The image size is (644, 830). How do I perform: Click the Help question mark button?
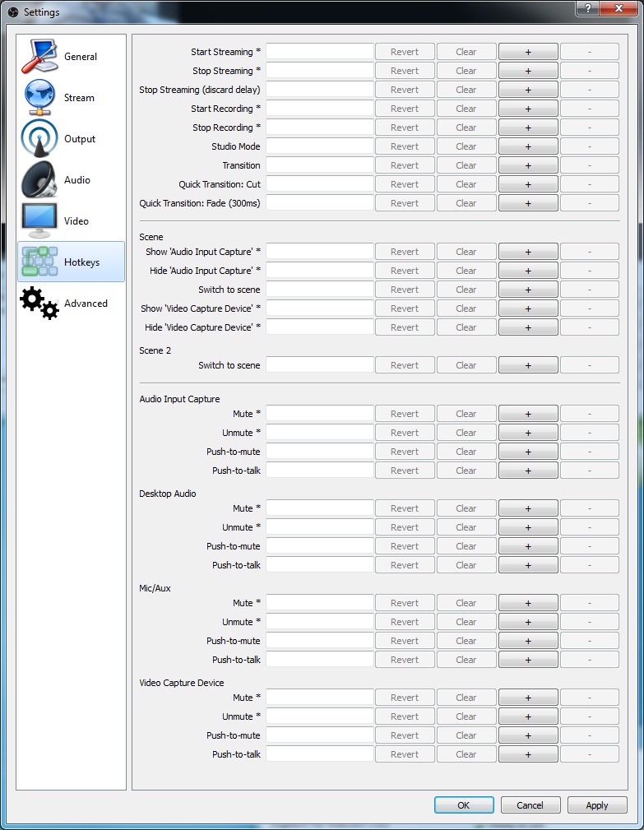pyautogui.click(x=588, y=8)
